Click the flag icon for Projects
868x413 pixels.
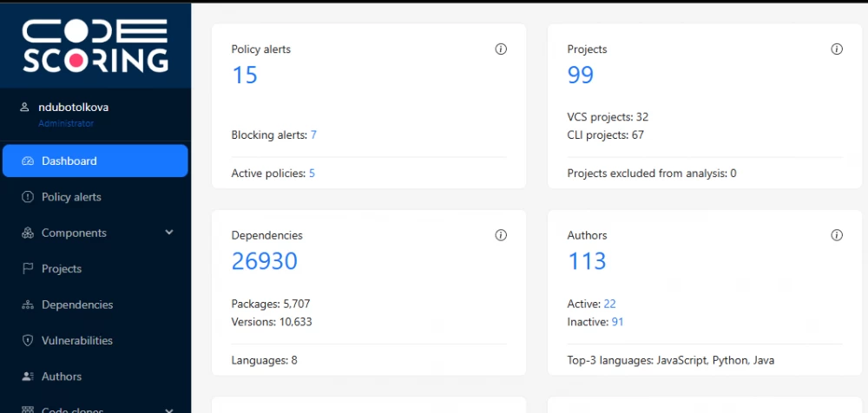click(x=27, y=269)
